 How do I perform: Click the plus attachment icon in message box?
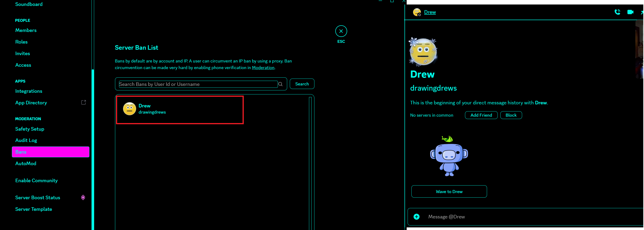tap(417, 217)
